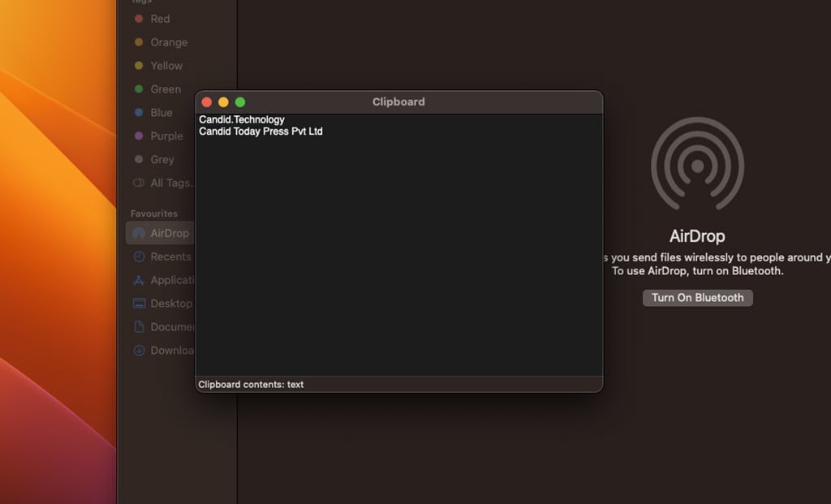The height and width of the screenshot is (504, 831).
Task: Select the Green tag in Finder sidebar
Action: [166, 89]
